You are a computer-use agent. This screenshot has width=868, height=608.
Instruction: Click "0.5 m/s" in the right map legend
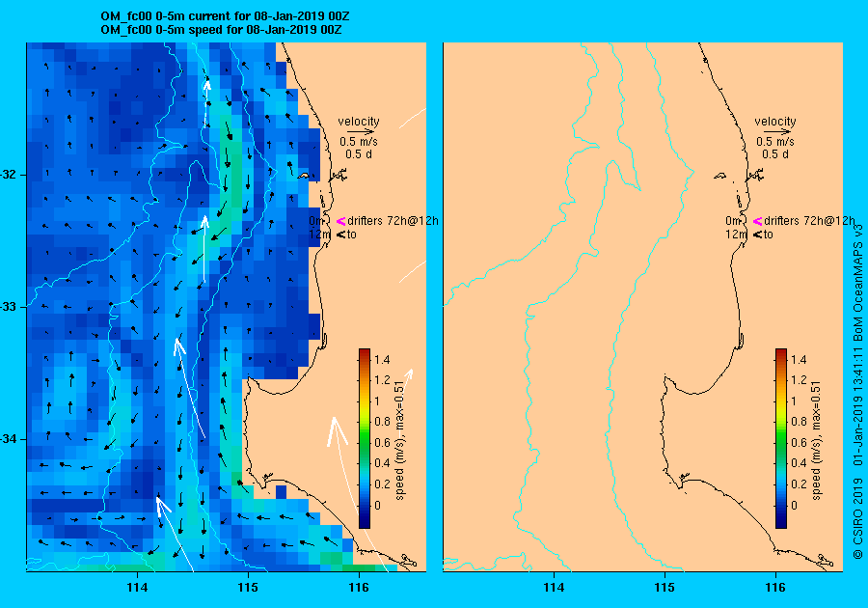click(x=775, y=142)
